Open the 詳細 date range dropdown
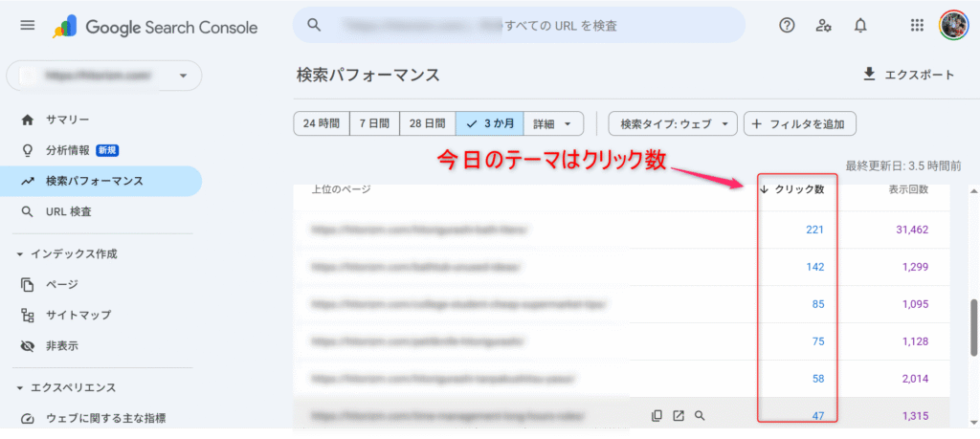 pyautogui.click(x=554, y=123)
